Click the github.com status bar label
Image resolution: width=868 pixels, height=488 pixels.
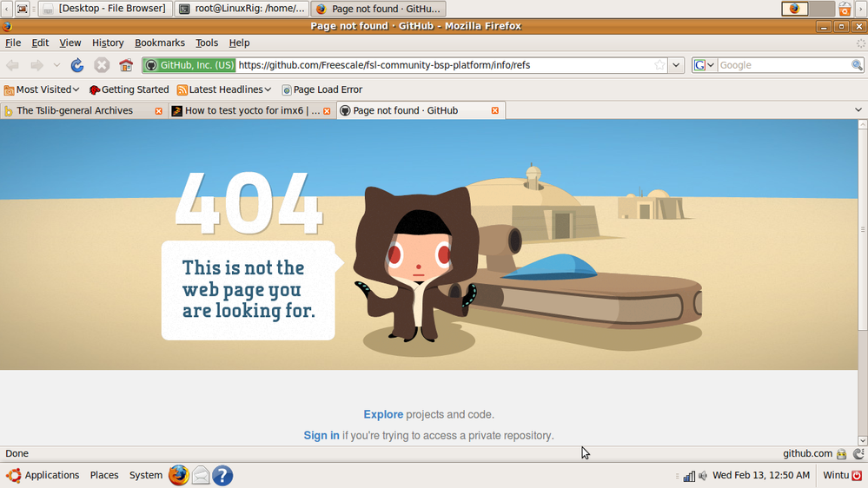pyautogui.click(x=808, y=453)
